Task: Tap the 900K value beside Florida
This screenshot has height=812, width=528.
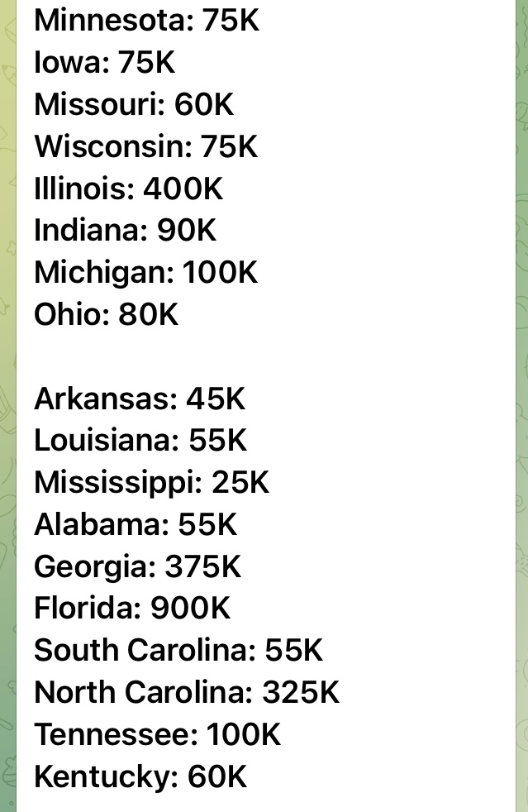Action: (x=190, y=609)
